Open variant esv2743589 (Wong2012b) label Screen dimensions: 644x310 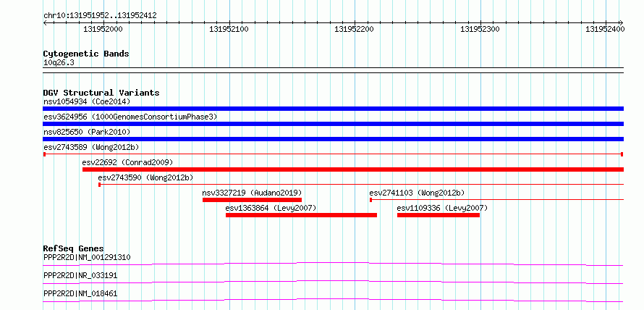[x=93, y=147]
